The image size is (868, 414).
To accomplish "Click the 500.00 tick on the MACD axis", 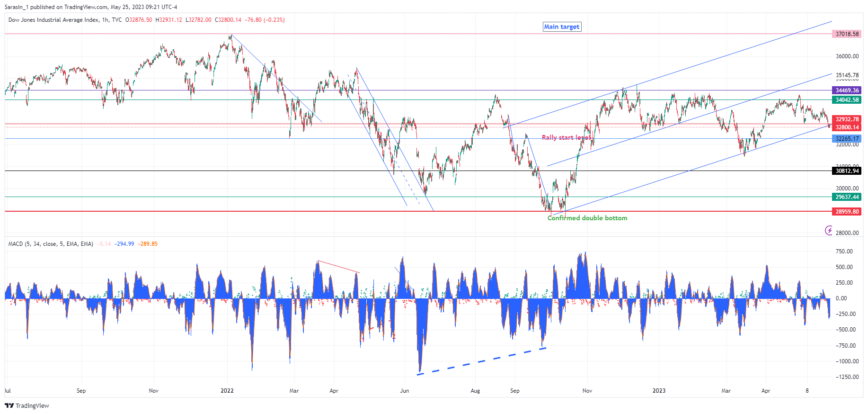I will pos(844,267).
